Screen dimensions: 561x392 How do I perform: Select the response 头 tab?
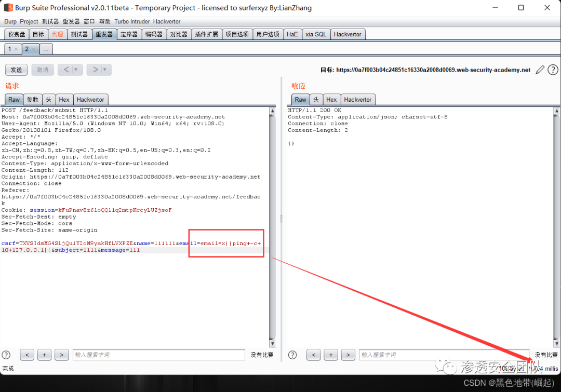pos(316,100)
